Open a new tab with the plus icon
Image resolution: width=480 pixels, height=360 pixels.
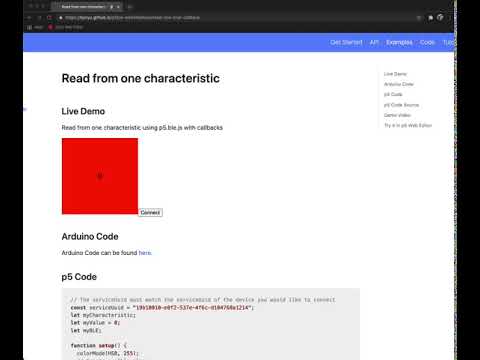click(x=130, y=6)
